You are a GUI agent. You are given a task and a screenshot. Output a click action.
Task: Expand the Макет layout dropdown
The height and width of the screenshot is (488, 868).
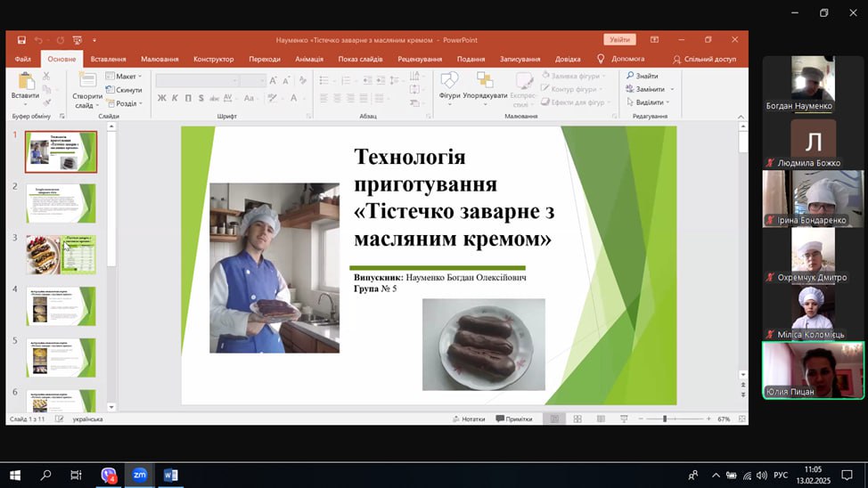pyautogui.click(x=126, y=77)
